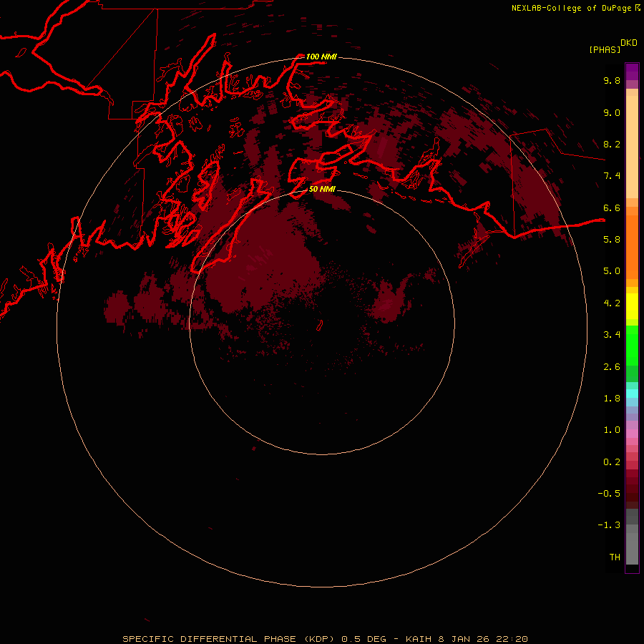Click the 5.8 scale label
644x644 pixels.
(612, 240)
